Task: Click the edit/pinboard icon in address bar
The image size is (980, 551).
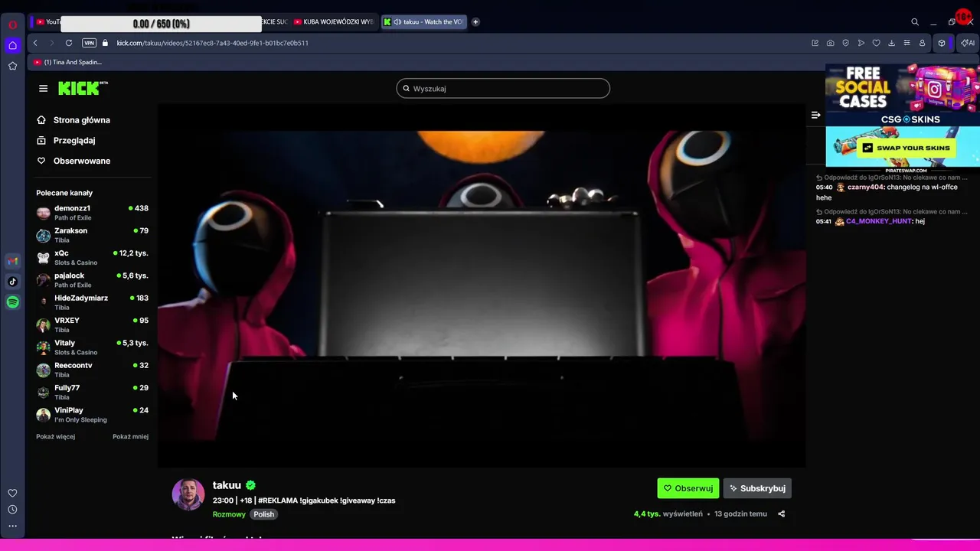Action: point(815,43)
